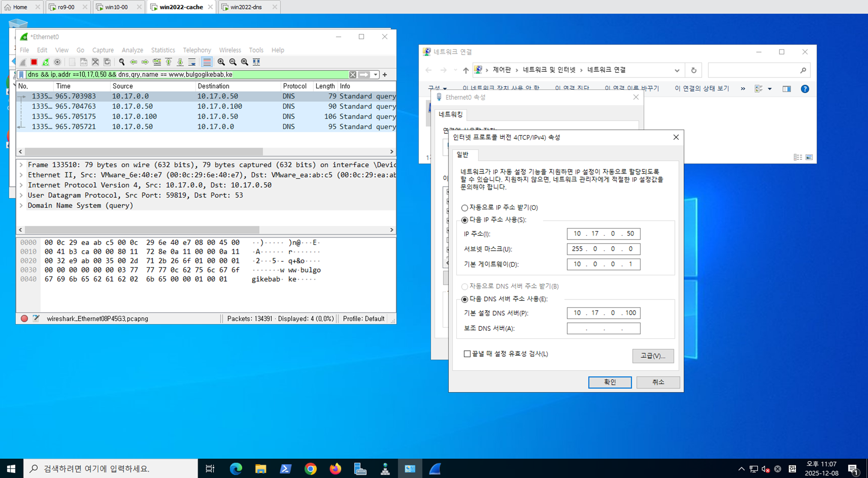868x478 pixels.
Task: Switch to the win2022-dns VM tab
Action: (x=246, y=7)
